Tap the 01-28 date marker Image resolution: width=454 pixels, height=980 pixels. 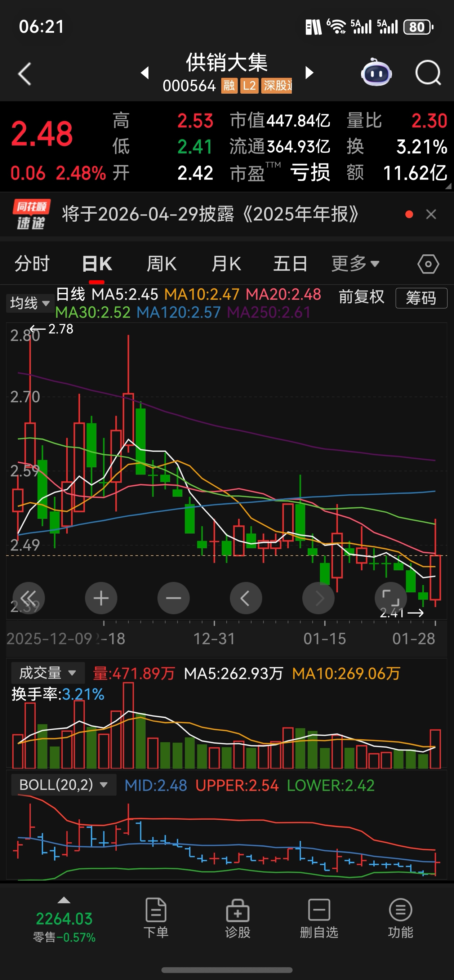[x=414, y=639]
